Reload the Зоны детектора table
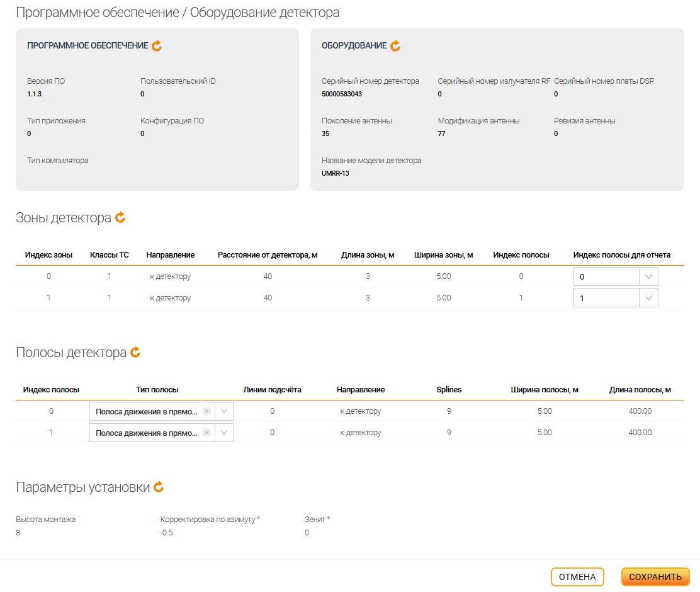The height and width of the screenshot is (592, 700). [120, 217]
